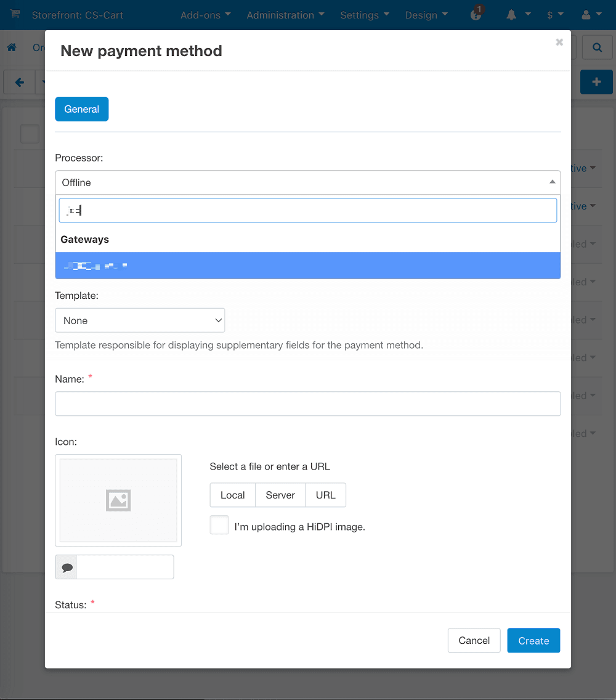Open the user account icon
The image size is (616, 700).
(x=587, y=14)
